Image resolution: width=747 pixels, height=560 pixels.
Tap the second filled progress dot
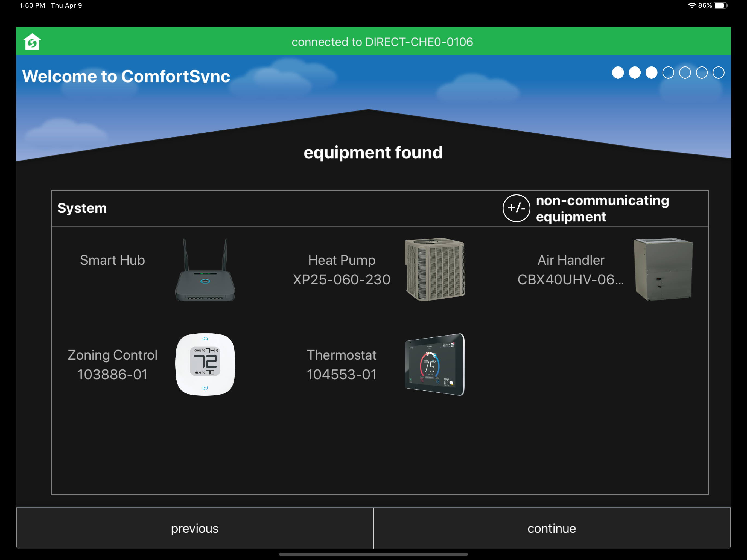[x=635, y=73]
